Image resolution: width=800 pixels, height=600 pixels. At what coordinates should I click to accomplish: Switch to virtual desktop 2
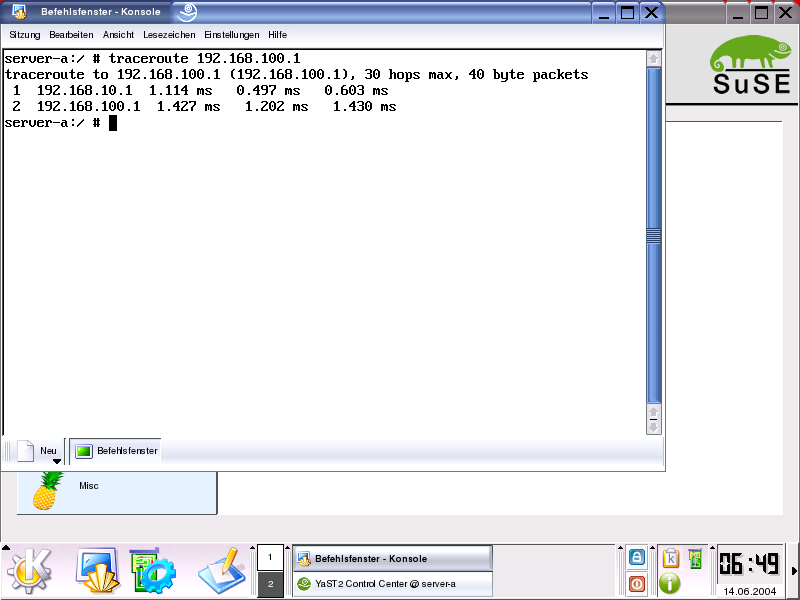[270, 584]
